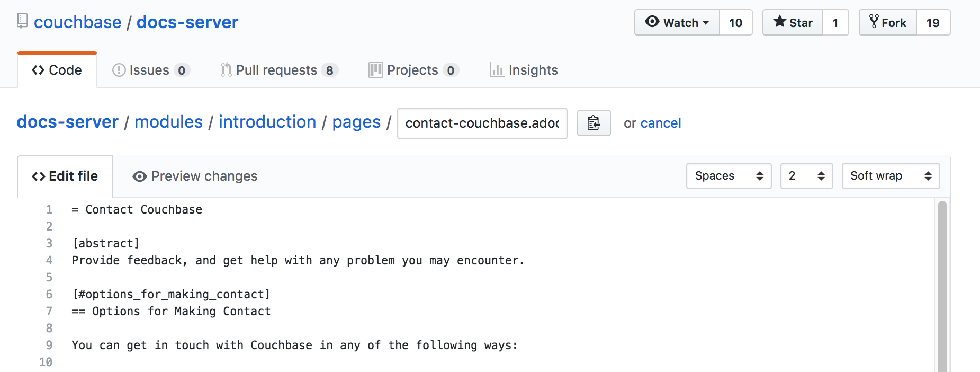The image size is (980, 372).
Task: Click the code brackets icon on the Code tab
Action: pos(37,69)
